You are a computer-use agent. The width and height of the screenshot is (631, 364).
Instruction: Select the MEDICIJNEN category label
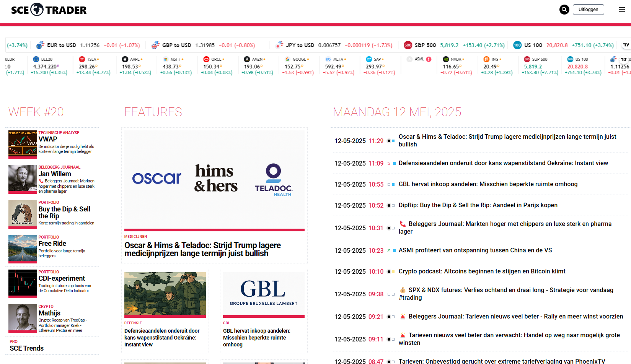(x=135, y=237)
